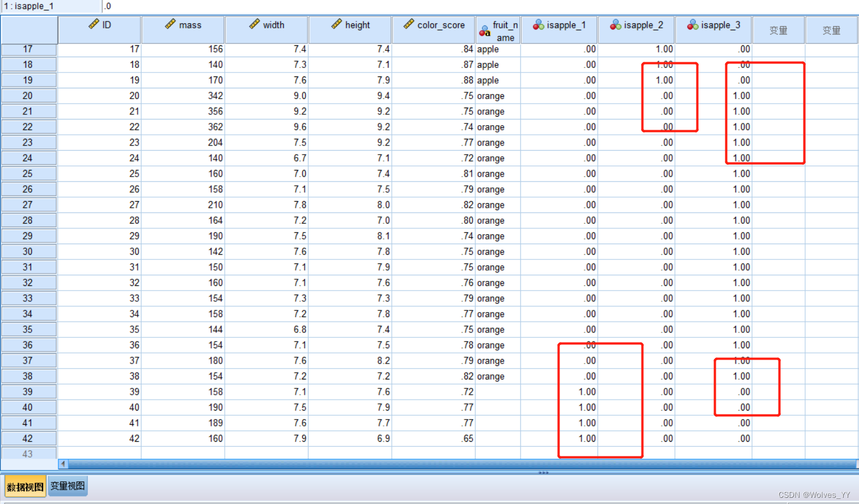Click the isapple_1 cell in row 39
Screen dimensions: 859x504
[559, 392]
